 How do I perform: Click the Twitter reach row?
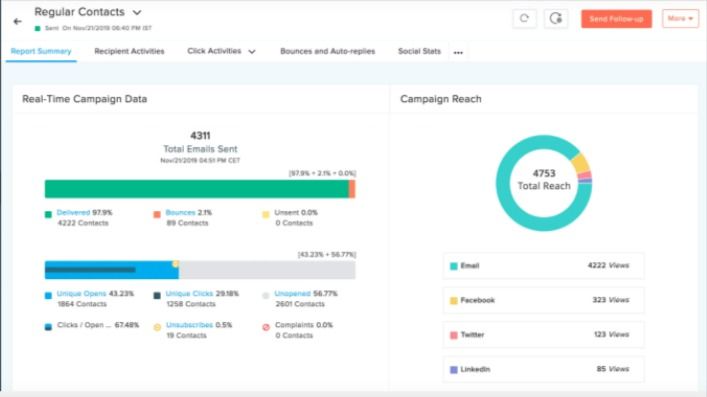(543, 335)
